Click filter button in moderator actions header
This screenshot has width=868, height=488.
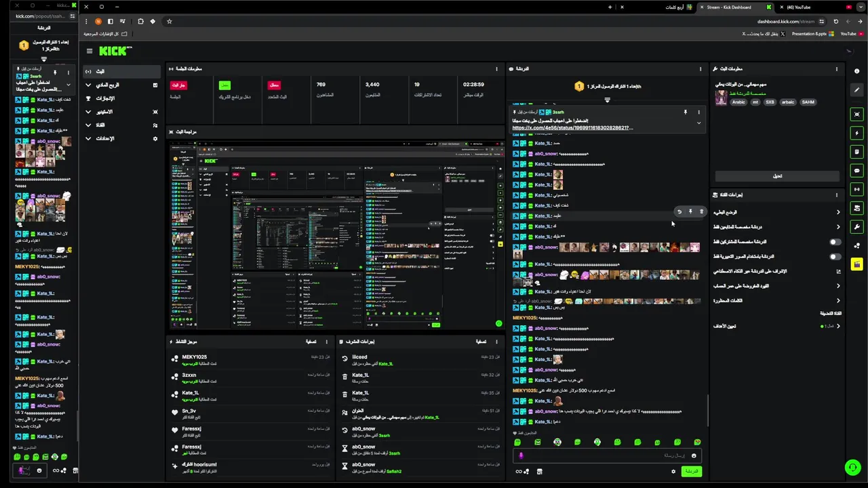point(481,342)
